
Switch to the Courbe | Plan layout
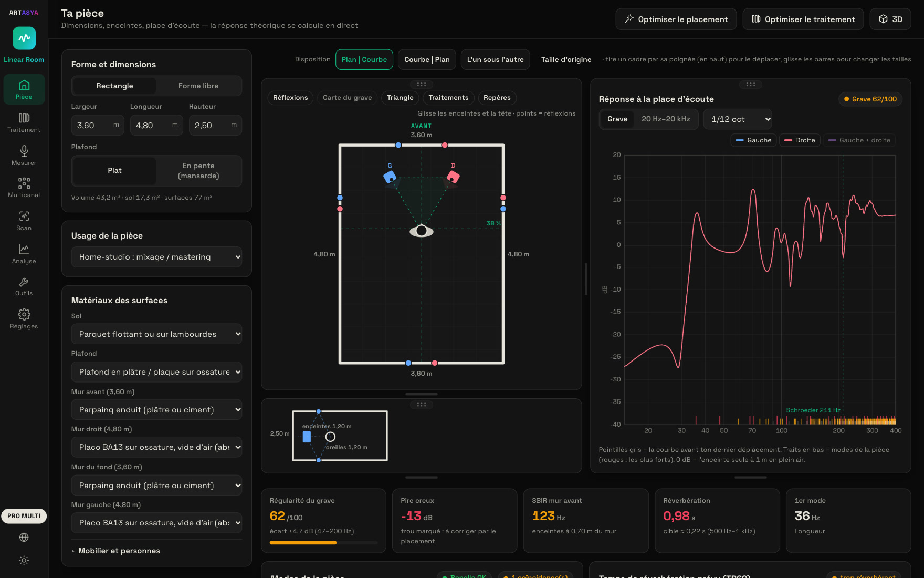point(427,59)
